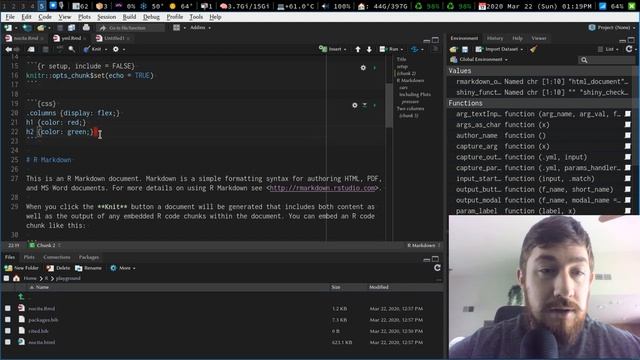Toggle checkbox for author_name function
This screenshot has width=640, height=360.
click(x=627, y=136)
